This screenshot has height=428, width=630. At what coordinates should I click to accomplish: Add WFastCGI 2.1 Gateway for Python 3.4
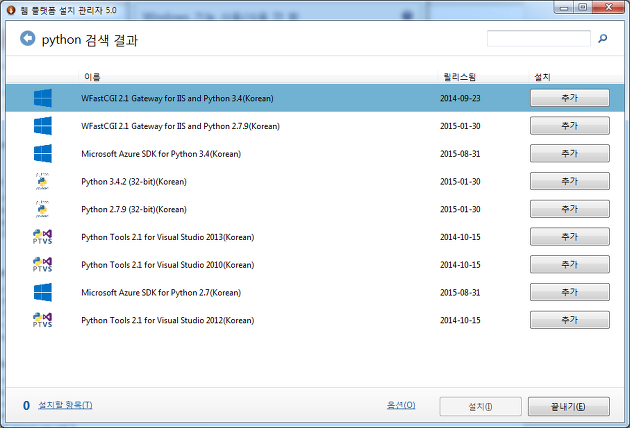click(x=570, y=98)
